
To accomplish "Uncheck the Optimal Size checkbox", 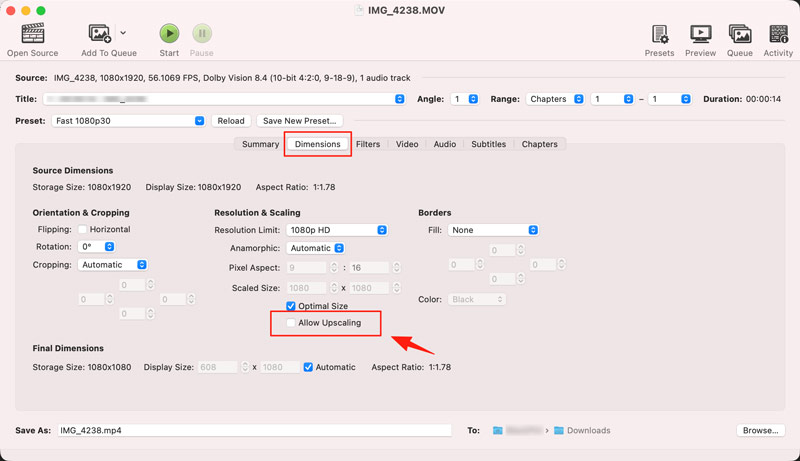I will pyautogui.click(x=291, y=306).
